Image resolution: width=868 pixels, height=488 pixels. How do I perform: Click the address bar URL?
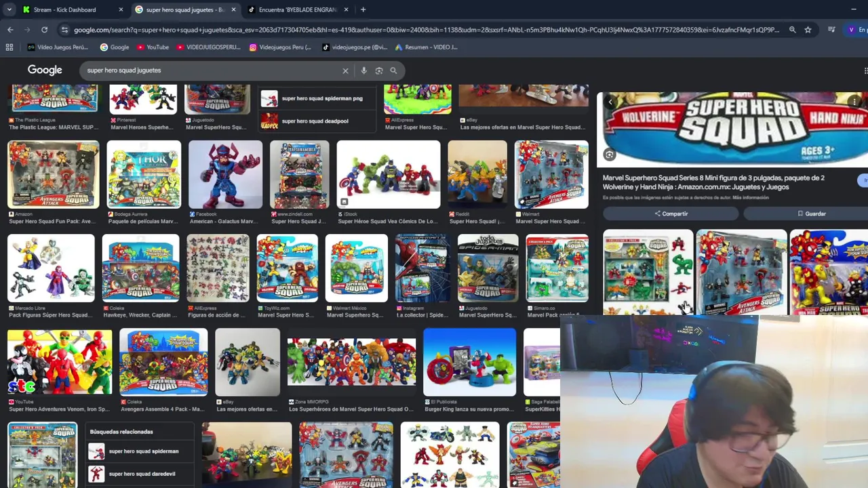tap(427, 30)
